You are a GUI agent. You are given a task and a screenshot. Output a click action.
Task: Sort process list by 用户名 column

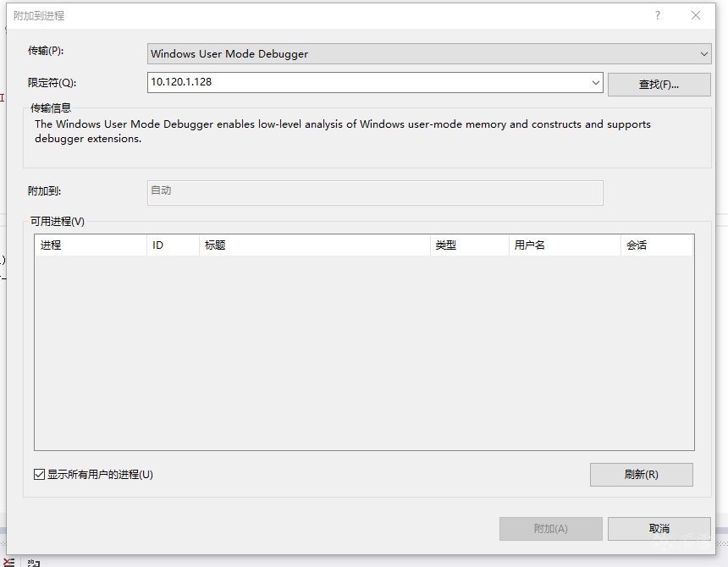[565, 245]
